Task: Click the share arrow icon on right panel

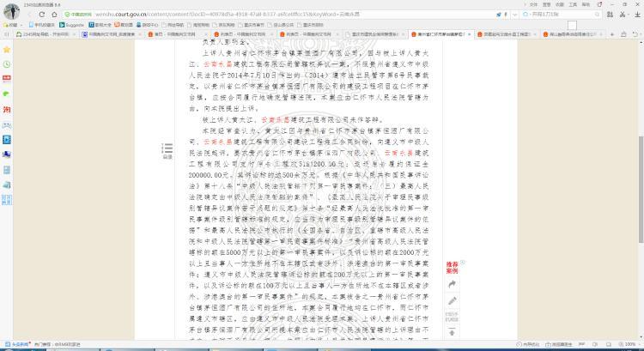Action: (x=453, y=284)
